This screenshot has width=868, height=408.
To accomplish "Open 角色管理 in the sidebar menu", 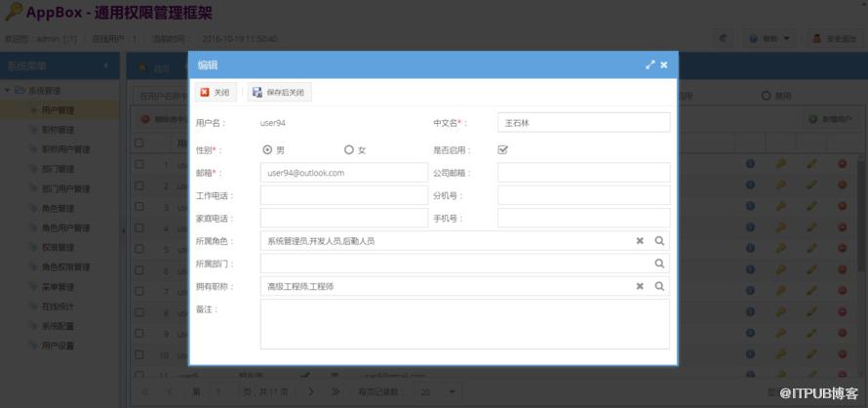I will [x=59, y=209].
